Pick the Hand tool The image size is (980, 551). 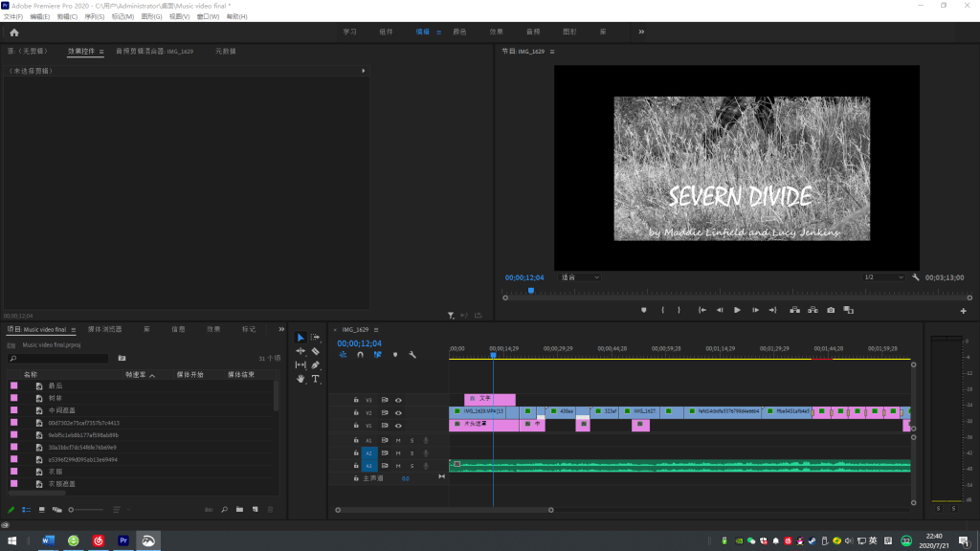(x=301, y=379)
